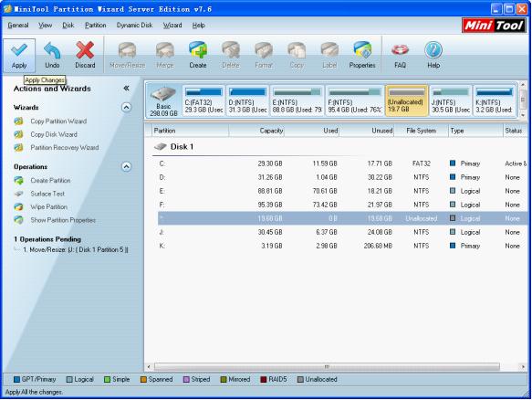This screenshot has width=532, height=400.
Task: Click the Merge toolbar icon
Action: [x=165, y=50]
